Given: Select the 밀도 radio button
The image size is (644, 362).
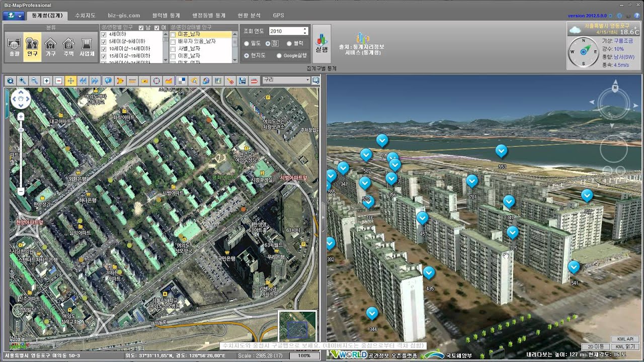Looking at the screenshot, I should pyautogui.click(x=247, y=44).
